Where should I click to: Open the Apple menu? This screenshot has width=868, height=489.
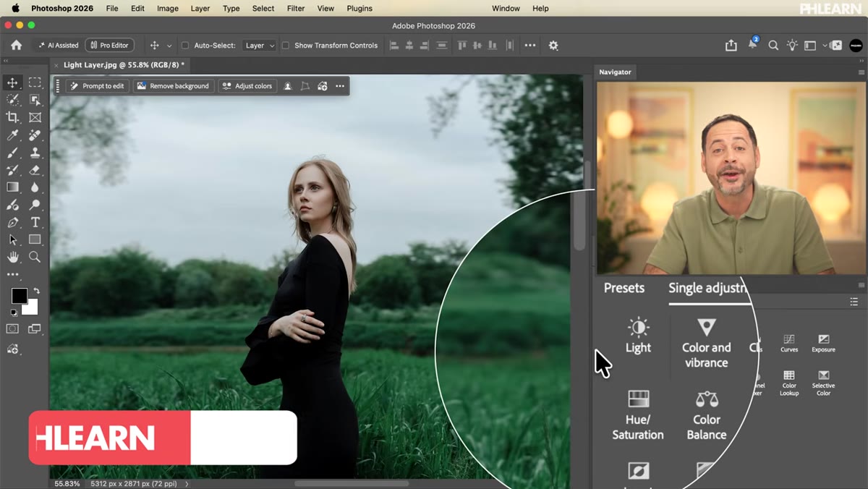[x=14, y=8]
